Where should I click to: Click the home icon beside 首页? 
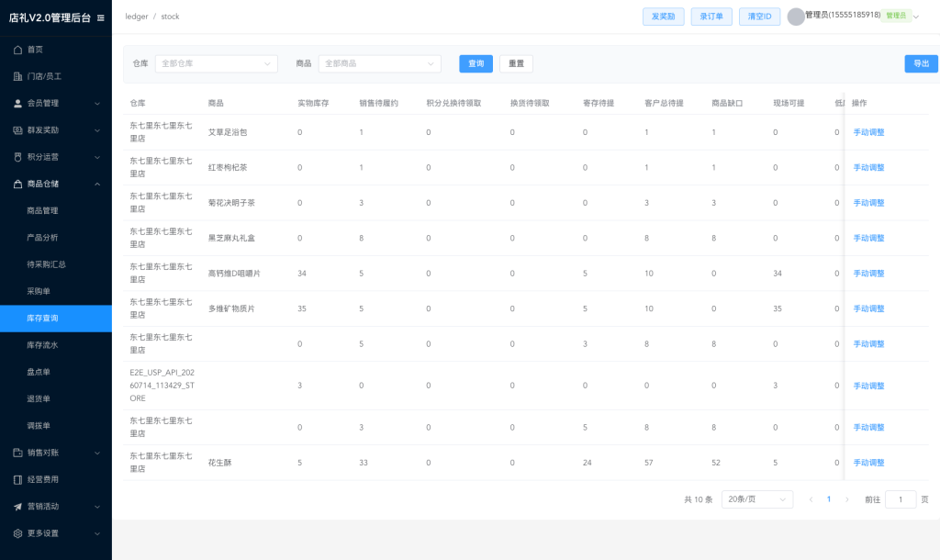pyautogui.click(x=18, y=50)
